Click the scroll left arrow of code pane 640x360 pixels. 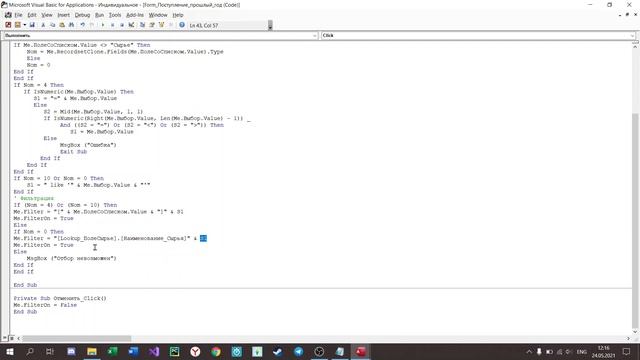(x=18, y=338)
